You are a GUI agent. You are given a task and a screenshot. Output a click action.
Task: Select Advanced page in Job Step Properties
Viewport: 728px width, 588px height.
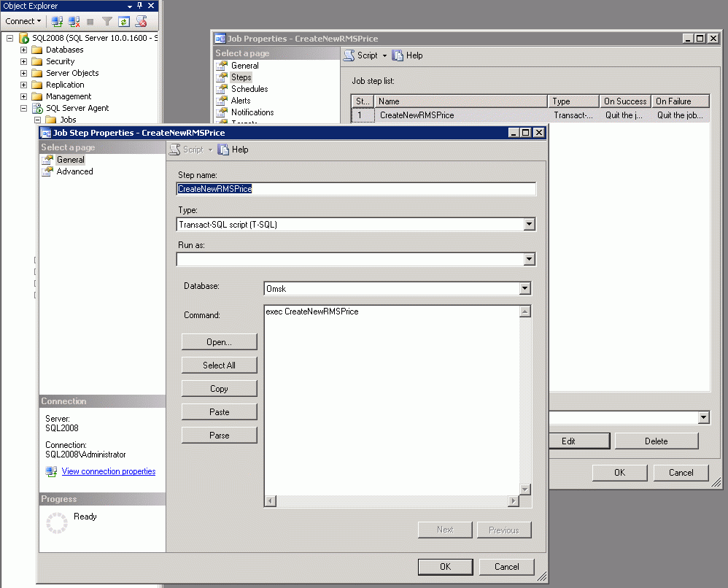(74, 171)
